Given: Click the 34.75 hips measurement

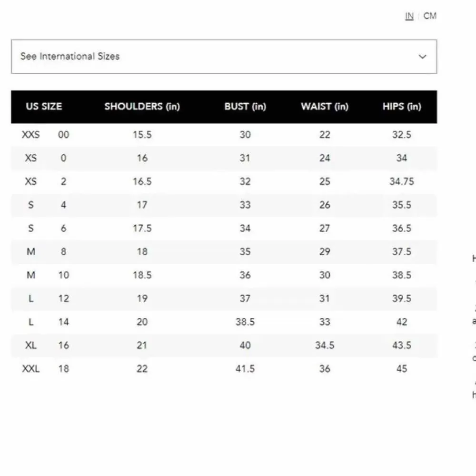Looking at the screenshot, I should (402, 181).
